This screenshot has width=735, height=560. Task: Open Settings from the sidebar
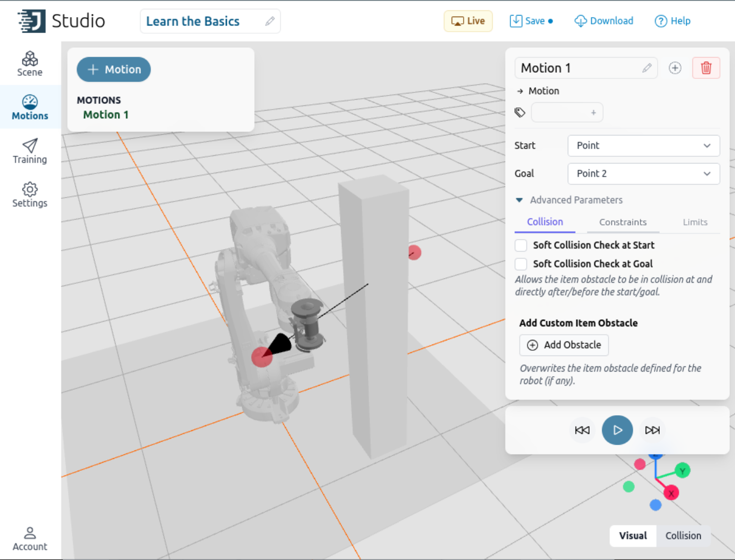pyautogui.click(x=30, y=195)
